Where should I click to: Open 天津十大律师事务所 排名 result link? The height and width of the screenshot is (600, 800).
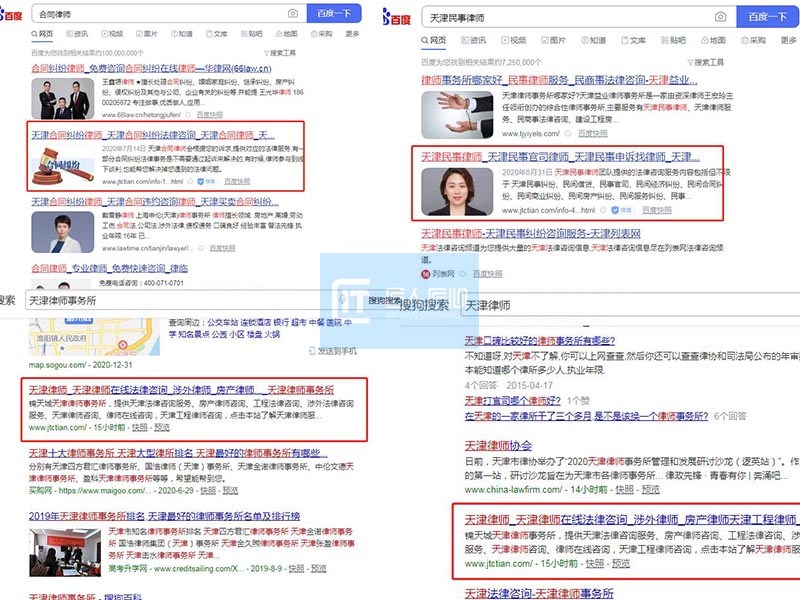point(178,453)
